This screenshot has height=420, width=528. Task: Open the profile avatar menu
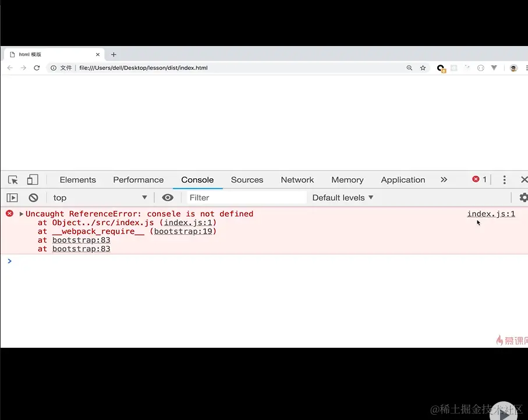coord(513,68)
